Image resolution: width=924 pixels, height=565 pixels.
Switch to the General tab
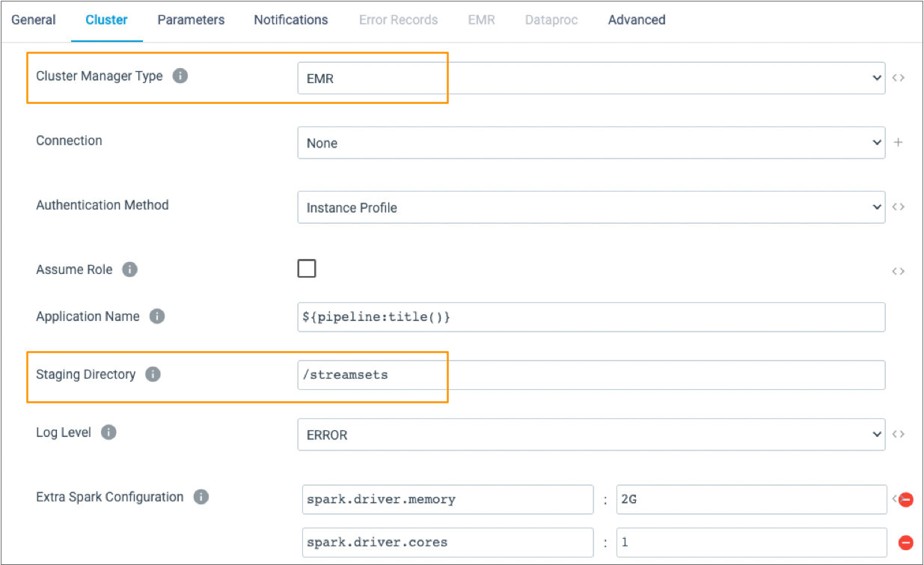tap(33, 19)
